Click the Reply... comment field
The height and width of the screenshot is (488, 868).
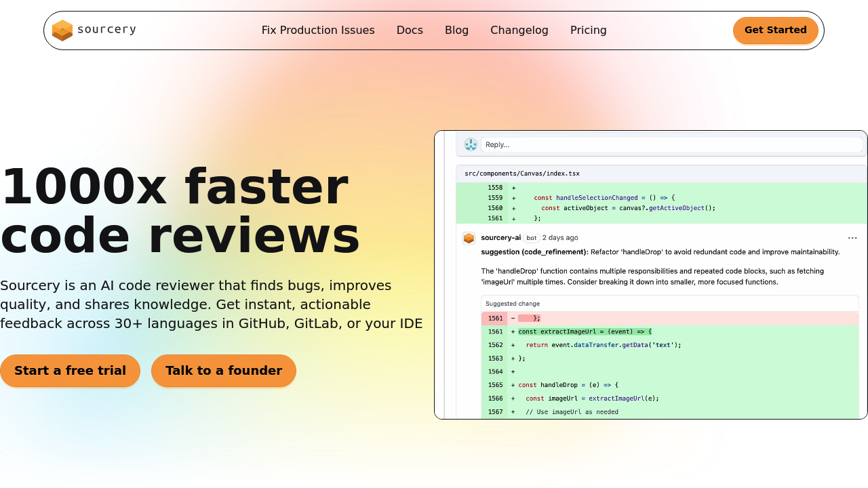click(671, 144)
